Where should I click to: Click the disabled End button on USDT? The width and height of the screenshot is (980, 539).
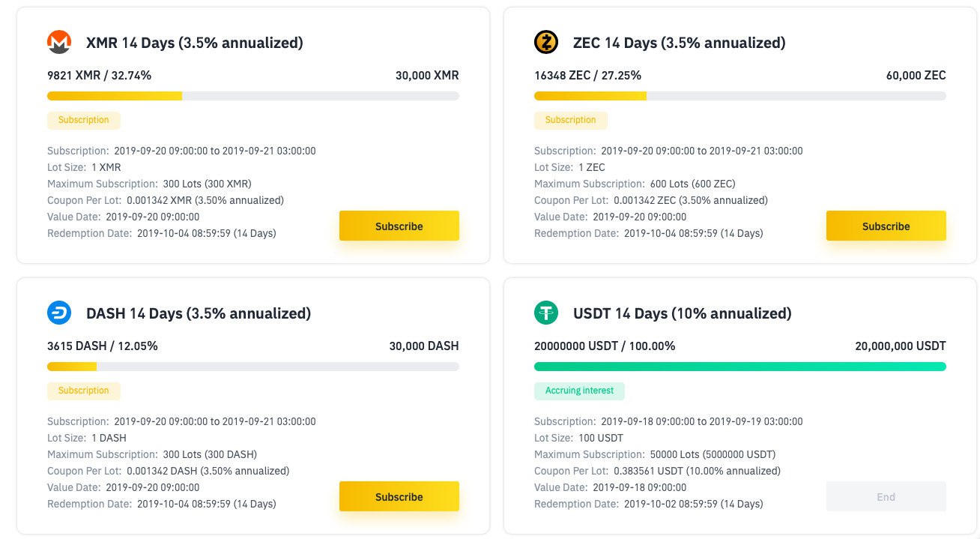(886, 496)
